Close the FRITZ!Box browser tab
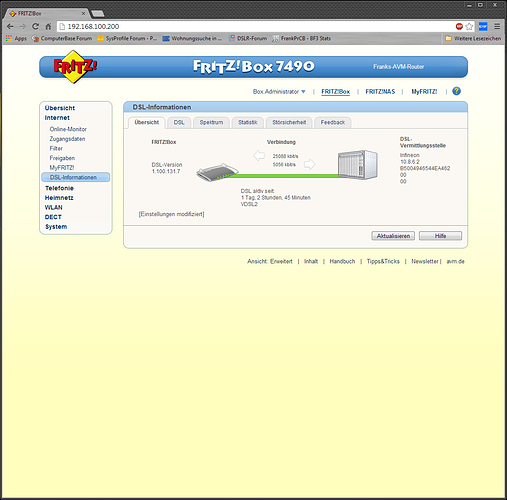This screenshot has width=507, height=500. coord(83,13)
